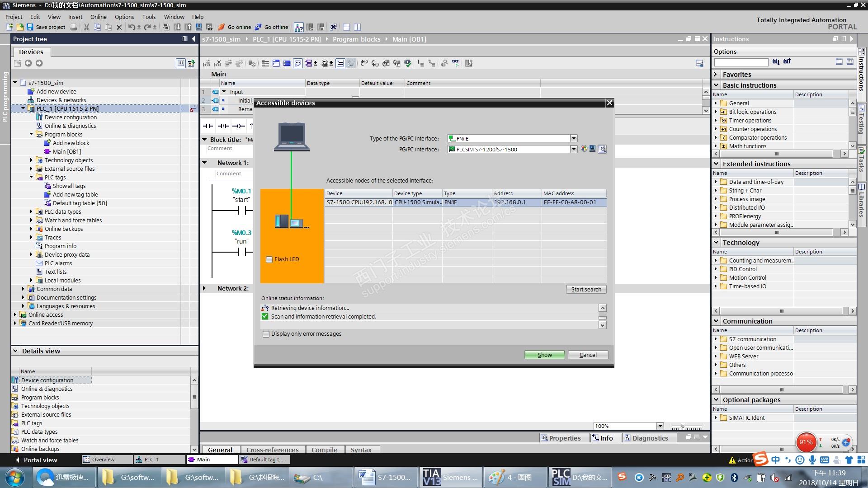Collapse the Project tree panel arrow
This screenshot has width=868, height=488.
click(193, 39)
